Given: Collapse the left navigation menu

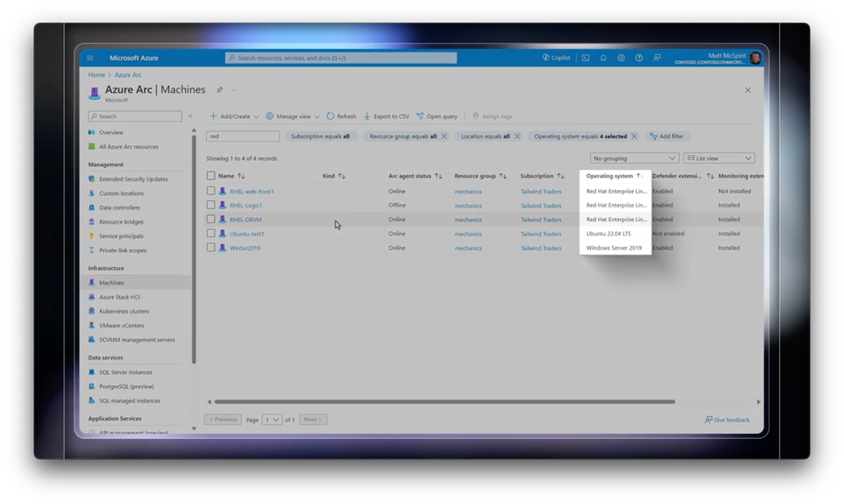Looking at the screenshot, I should (x=190, y=117).
